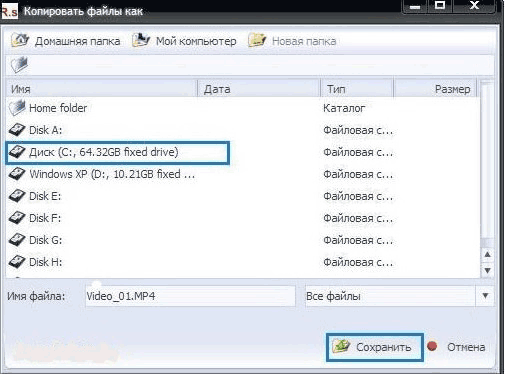Click the folder-up icon below the toolbar

pyautogui.click(x=19, y=65)
